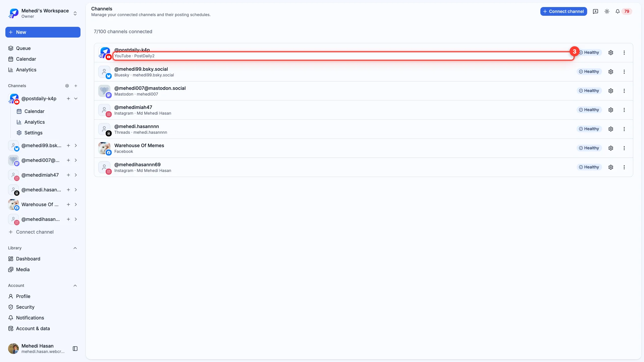
Task: Expand @mehedihasan... channel in sidebar
Action: (x=76, y=219)
